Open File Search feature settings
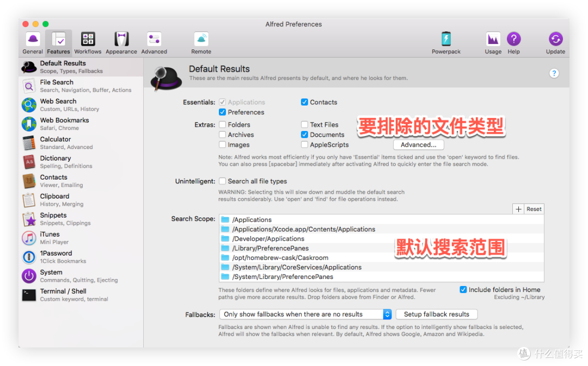588x366 pixels. [81, 86]
